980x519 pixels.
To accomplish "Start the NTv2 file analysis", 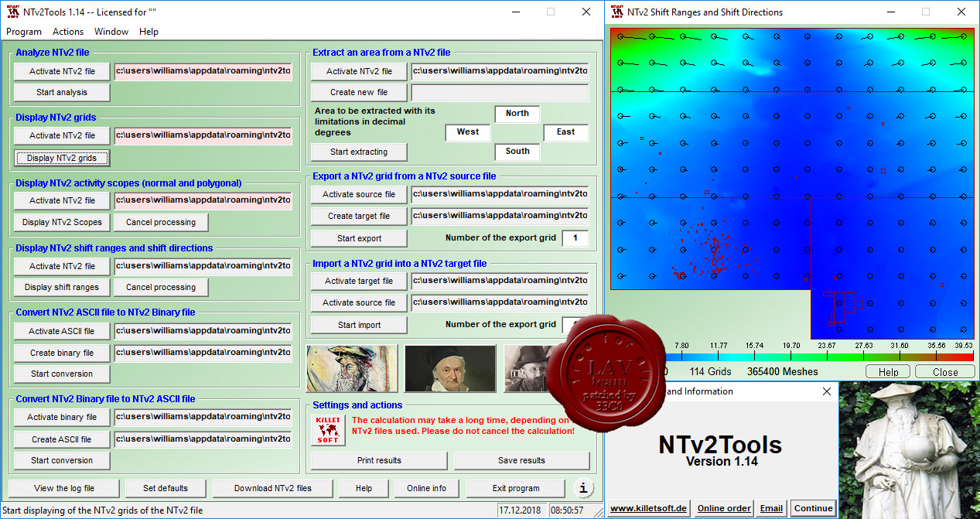I will coord(62,92).
